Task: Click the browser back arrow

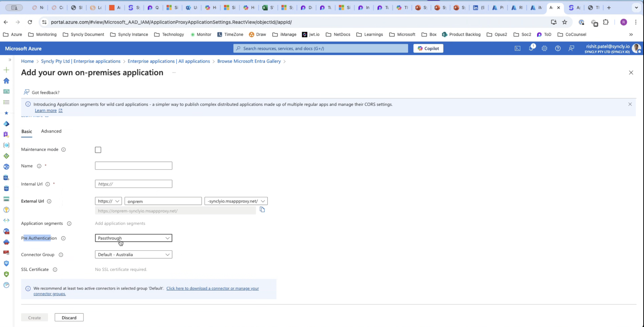Action: click(6, 22)
